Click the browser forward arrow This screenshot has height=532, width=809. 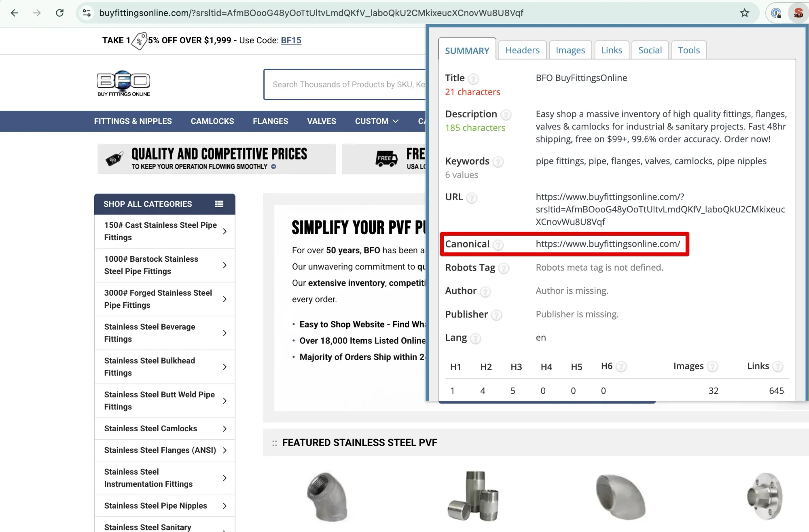[x=37, y=13]
